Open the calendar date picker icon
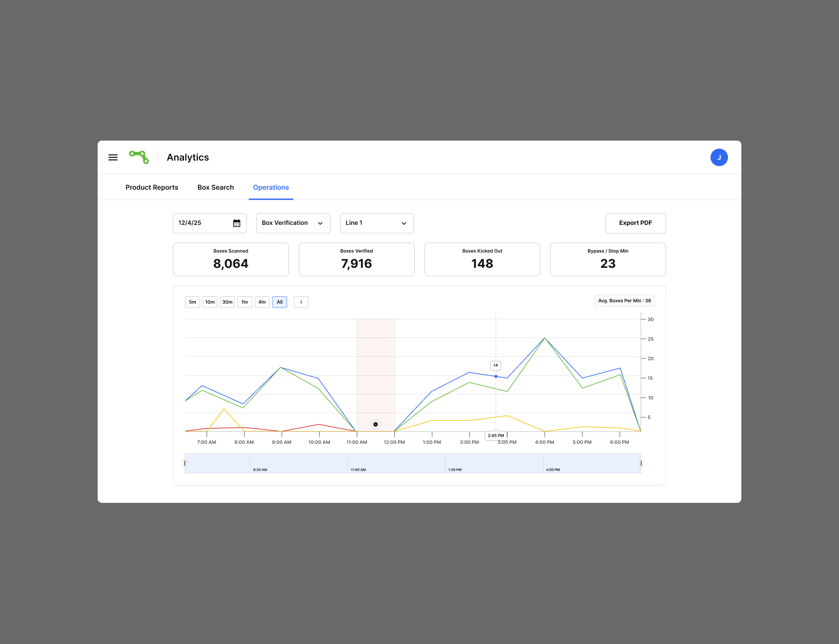Image resolution: width=839 pixels, height=644 pixels. (x=237, y=223)
